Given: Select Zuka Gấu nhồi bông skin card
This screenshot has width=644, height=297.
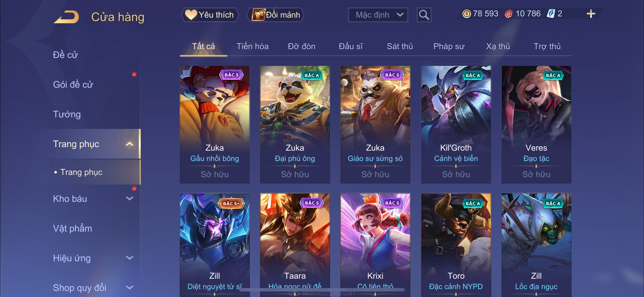Looking at the screenshot, I should tap(214, 125).
